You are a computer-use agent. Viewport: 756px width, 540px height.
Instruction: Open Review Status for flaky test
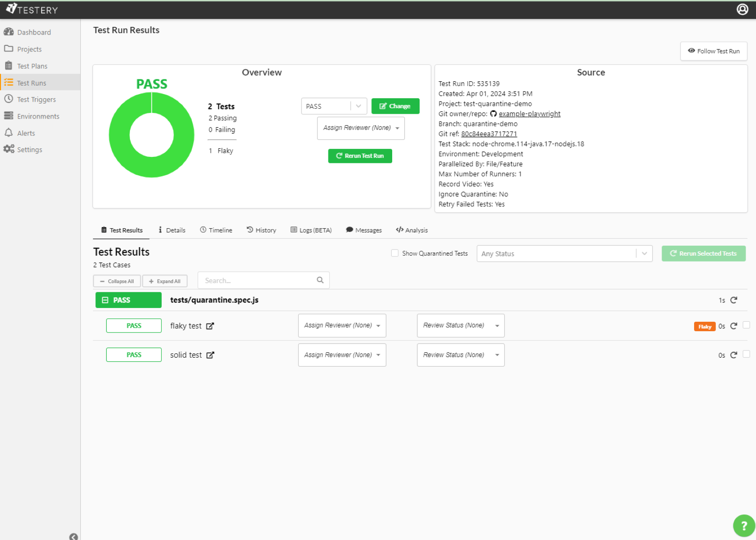pyautogui.click(x=461, y=326)
